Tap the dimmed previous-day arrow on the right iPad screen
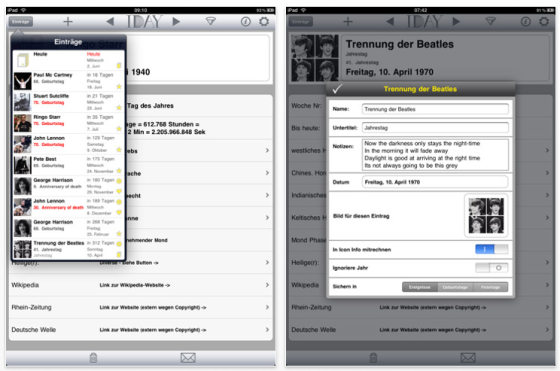560x371 pixels. pyautogui.click(x=390, y=22)
